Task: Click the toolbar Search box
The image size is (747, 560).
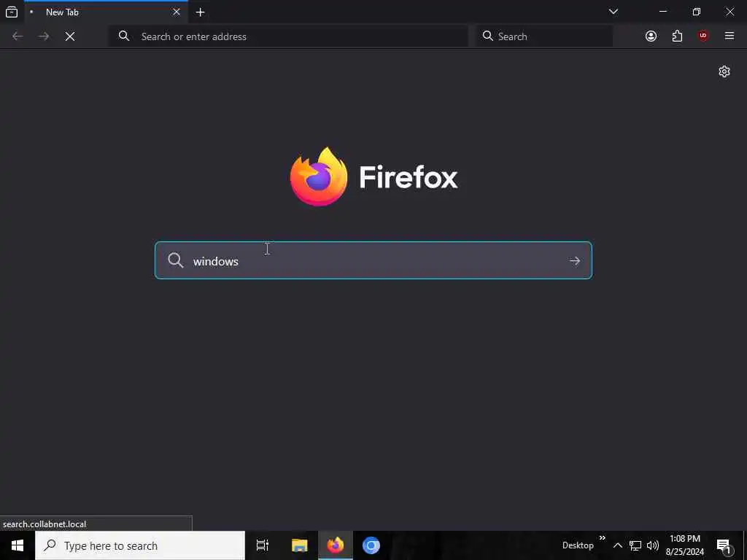Action: [544, 36]
